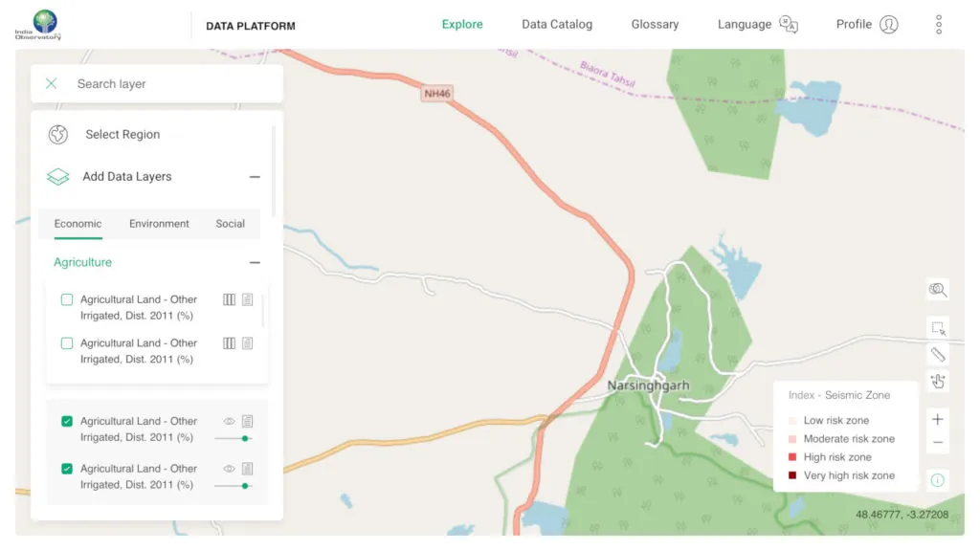Open the map info icon
Image resolution: width=980 pixels, height=551 pixels.
(x=938, y=480)
